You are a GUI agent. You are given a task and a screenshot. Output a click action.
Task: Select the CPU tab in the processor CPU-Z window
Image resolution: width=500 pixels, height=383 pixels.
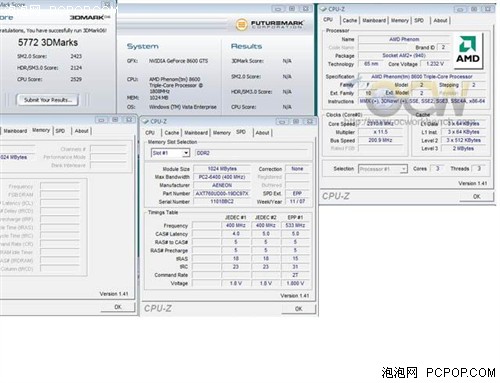328,20
